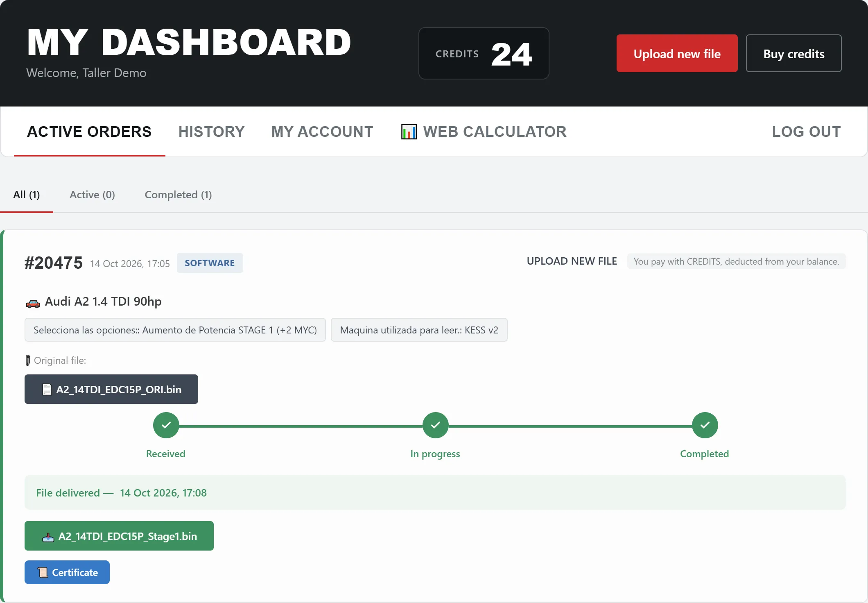Click the Completed step checkmark

pyautogui.click(x=705, y=425)
